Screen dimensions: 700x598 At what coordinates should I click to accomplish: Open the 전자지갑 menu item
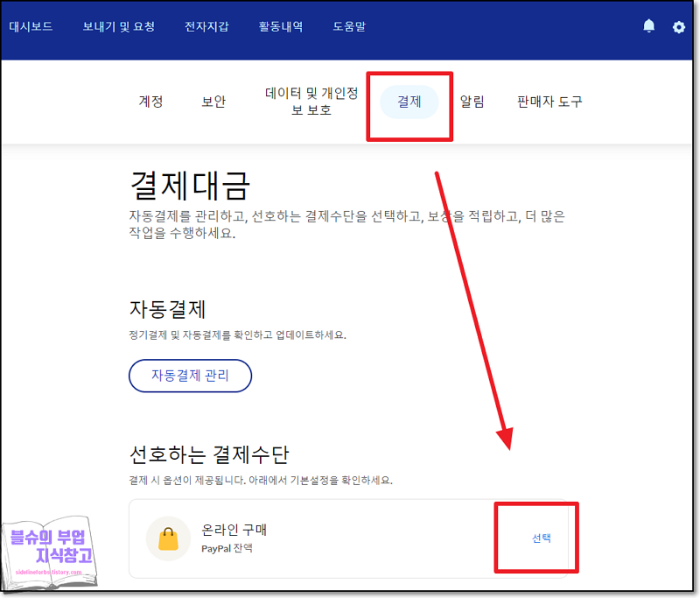pos(206,27)
